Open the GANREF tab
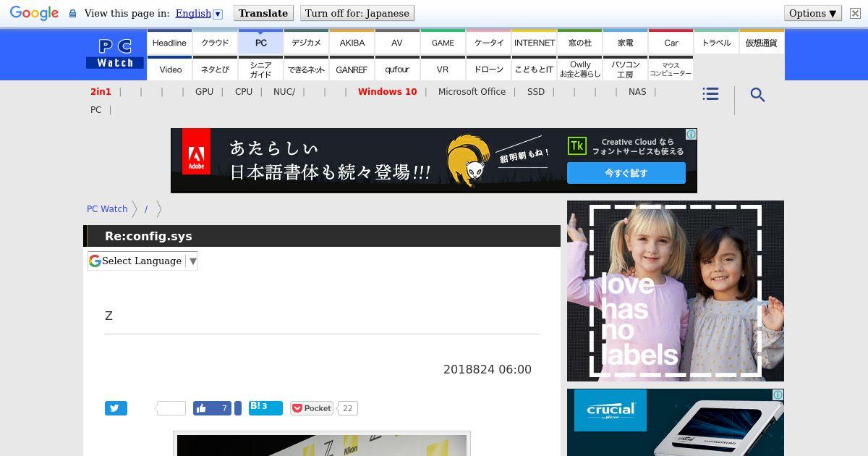Screen dimensions: 868x456 (x=352, y=69)
